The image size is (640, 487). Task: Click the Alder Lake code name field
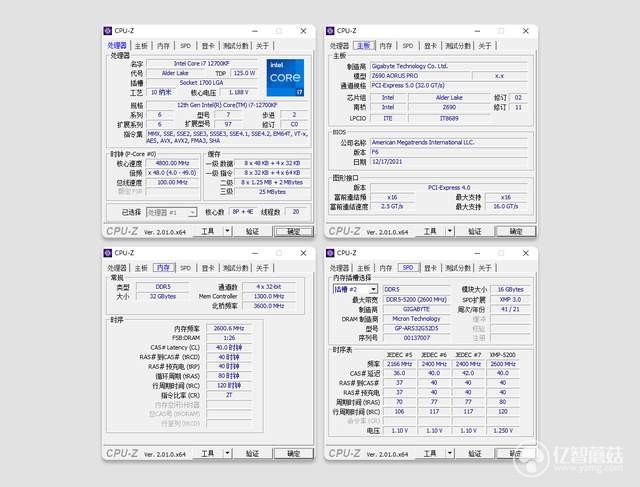175,73
